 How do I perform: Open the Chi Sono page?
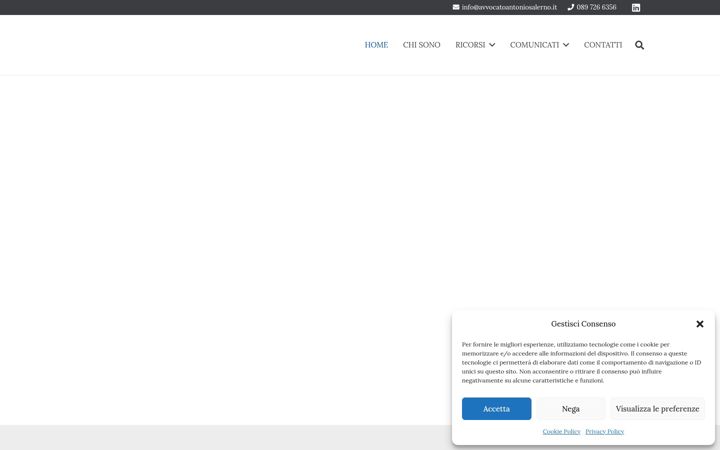pos(422,45)
